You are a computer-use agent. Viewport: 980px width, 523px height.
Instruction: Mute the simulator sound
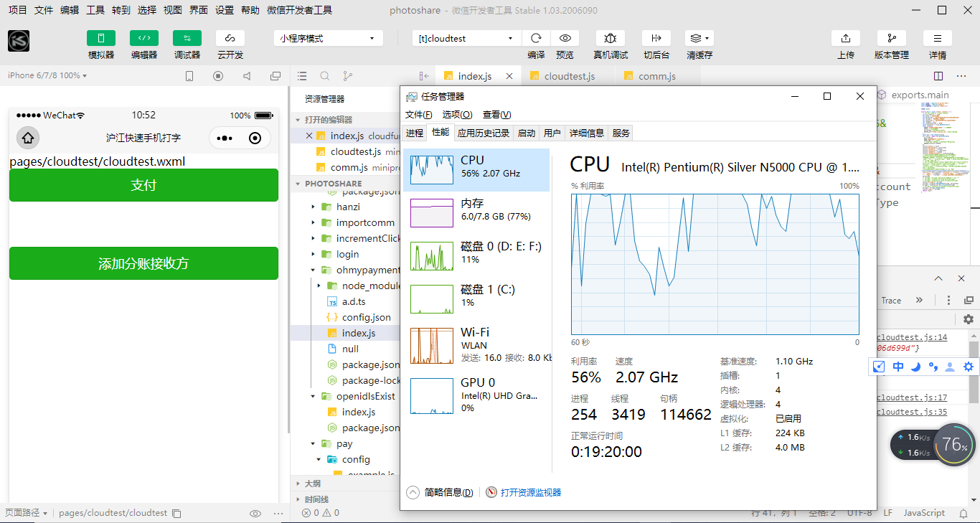pyautogui.click(x=247, y=76)
